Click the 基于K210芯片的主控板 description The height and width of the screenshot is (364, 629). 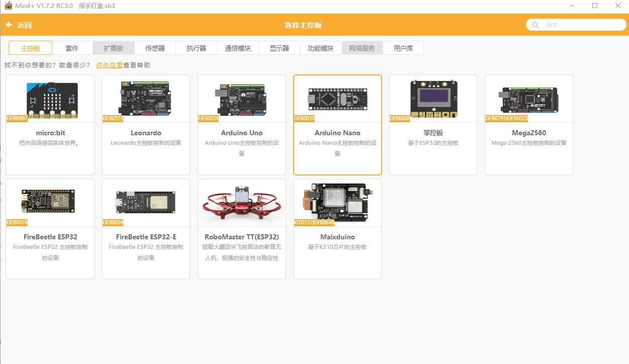tap(337, 247)
